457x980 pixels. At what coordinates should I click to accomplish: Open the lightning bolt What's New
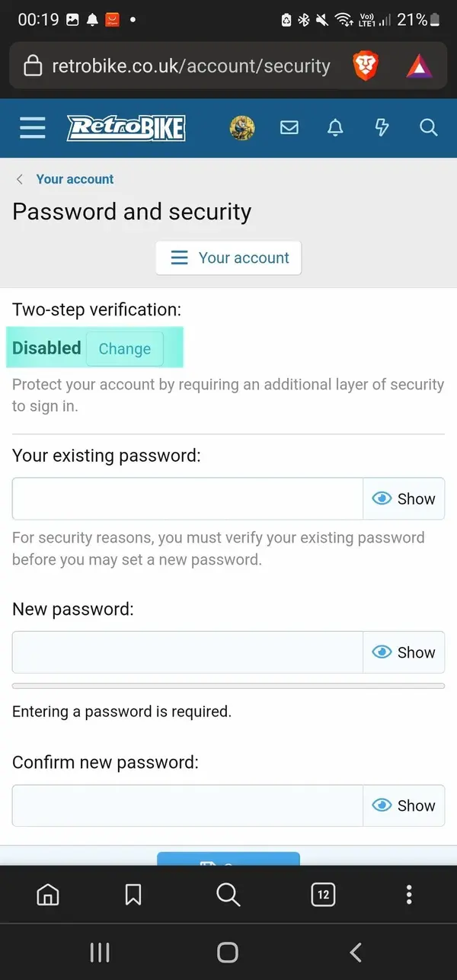pos(382,128)
